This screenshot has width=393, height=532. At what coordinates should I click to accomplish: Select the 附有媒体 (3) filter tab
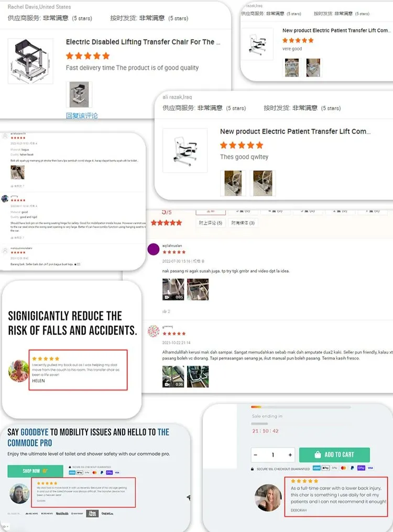coord(243,223)
